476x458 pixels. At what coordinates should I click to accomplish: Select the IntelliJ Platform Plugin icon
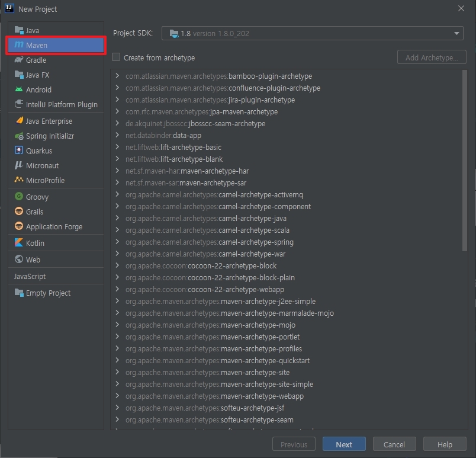pyautogui.click(x=19, y=104)
